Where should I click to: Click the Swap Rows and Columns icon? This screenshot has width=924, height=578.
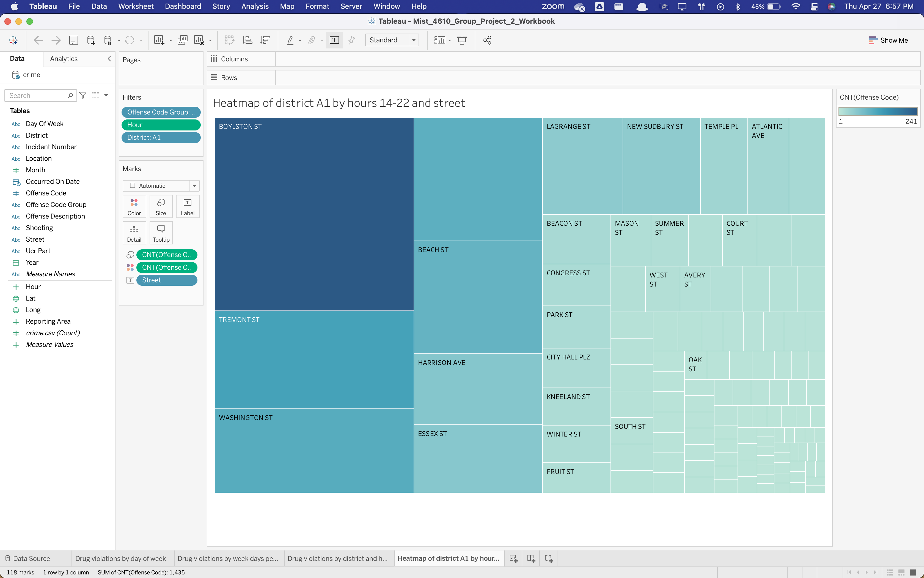coord(229,40)
